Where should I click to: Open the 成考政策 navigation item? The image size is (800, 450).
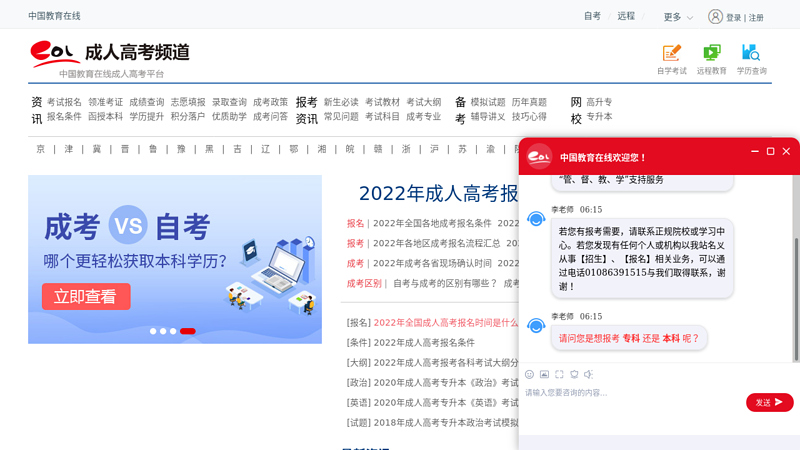(270, 102)
